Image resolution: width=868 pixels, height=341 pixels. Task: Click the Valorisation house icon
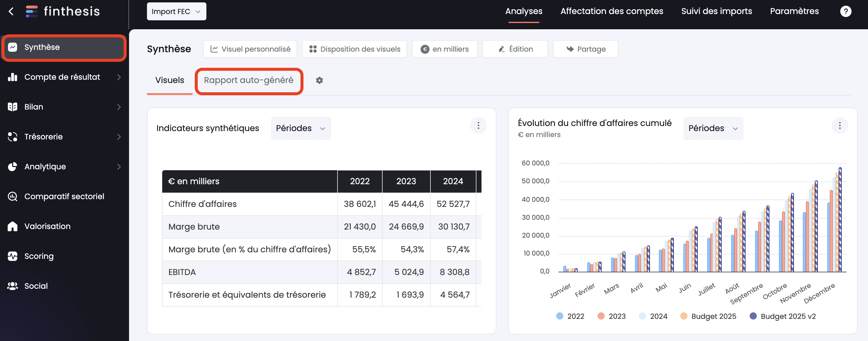coord(13,226)
